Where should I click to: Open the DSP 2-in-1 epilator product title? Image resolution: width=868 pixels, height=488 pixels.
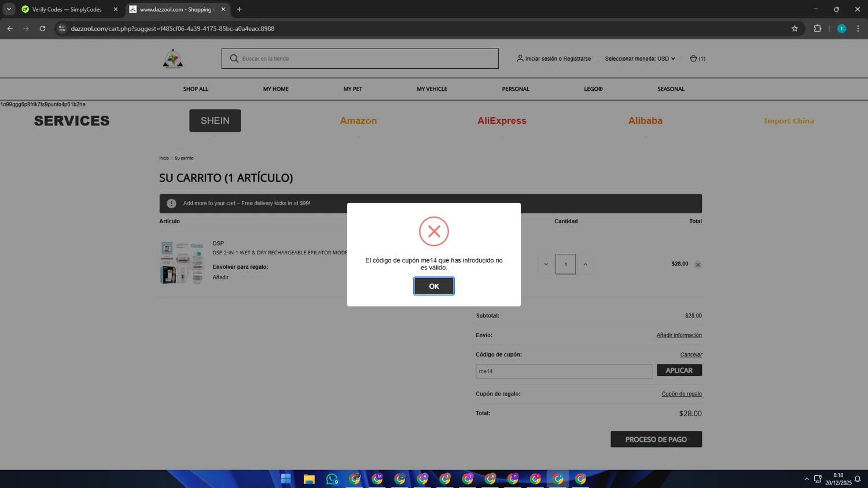(280, 253)
